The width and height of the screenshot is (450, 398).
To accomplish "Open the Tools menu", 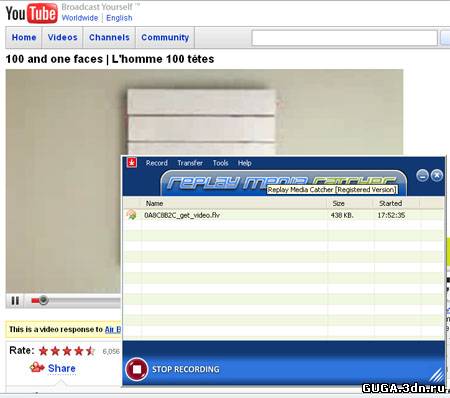I will click(x=220, y=163).
